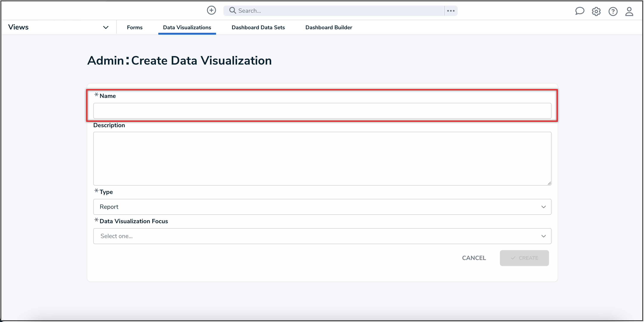Click the Create button
Screen dimensions: 644x322
[x=524, y=258]
